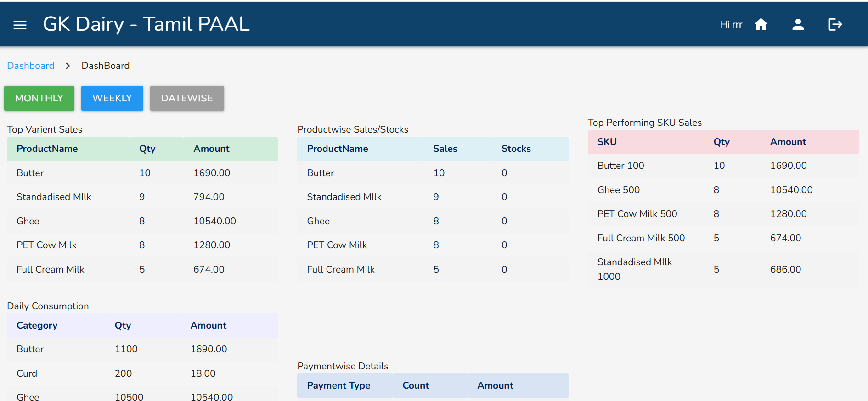This screenshot has height=401, width=868.
Task: Follow the Dashboard breadcrumb link
Action: point(31,66)
